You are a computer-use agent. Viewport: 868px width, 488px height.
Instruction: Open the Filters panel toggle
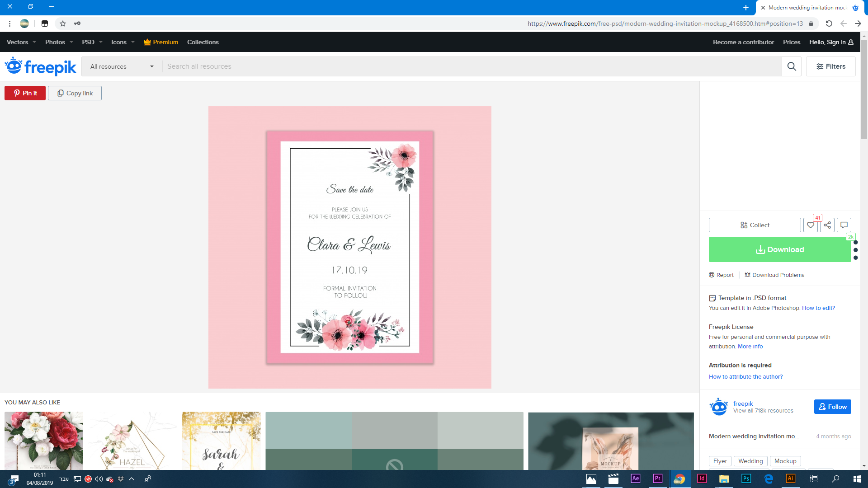830,66
